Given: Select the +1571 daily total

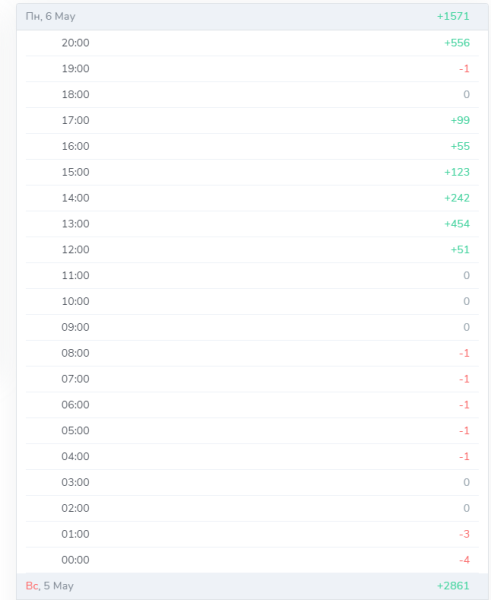Looking at the screenshot, I should [453, 16].
